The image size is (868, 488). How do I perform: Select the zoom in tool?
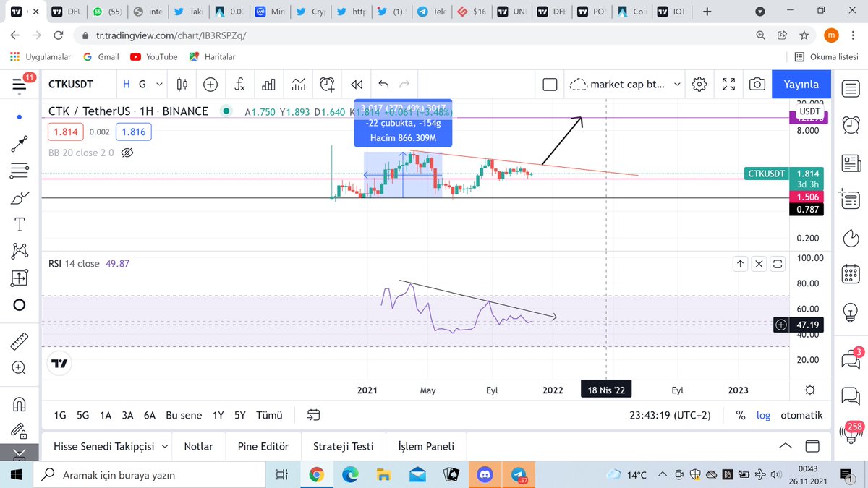coord(20,368)
